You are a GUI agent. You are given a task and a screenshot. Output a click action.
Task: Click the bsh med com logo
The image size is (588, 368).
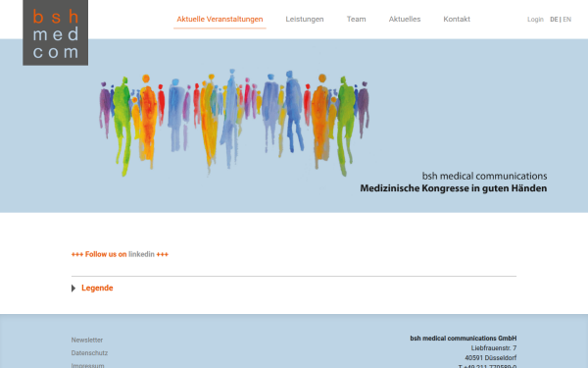coord(56,32)
